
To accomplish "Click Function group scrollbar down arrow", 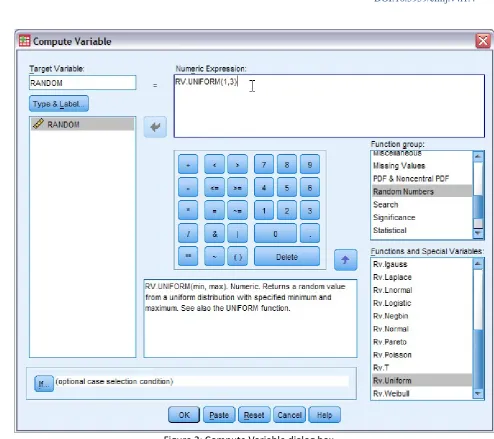I will [x=478, y=233].
